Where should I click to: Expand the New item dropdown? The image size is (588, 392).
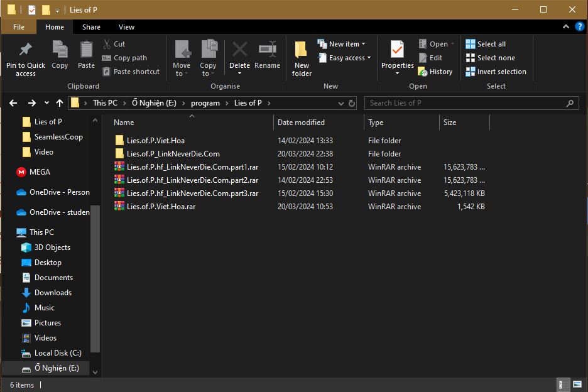[x=342, y=44]
